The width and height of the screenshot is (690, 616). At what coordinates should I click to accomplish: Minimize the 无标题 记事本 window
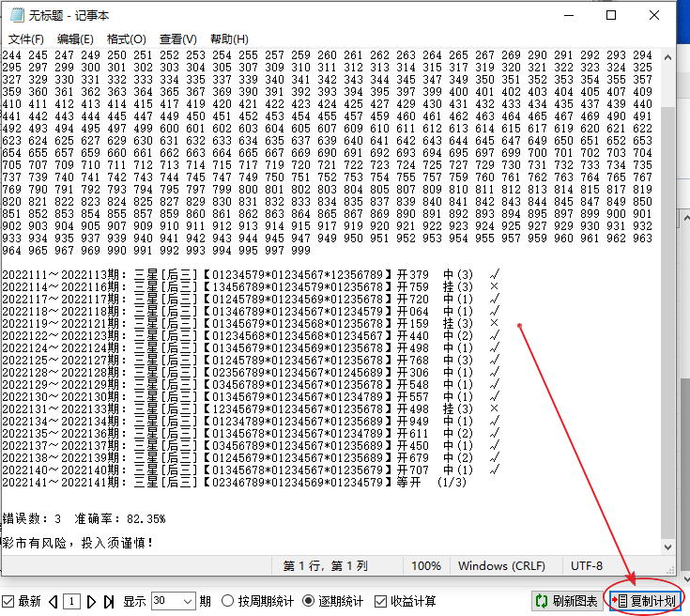(x=569, y=15)
